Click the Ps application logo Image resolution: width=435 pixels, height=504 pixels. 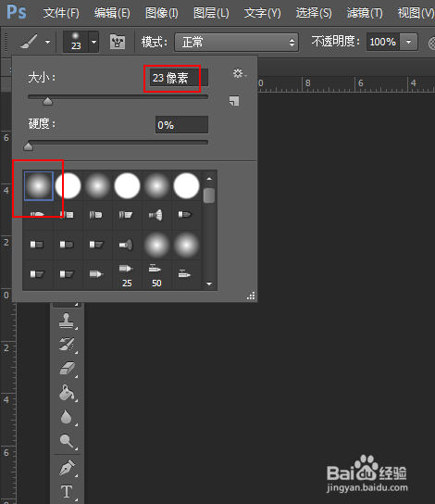(x=17, y=12)
